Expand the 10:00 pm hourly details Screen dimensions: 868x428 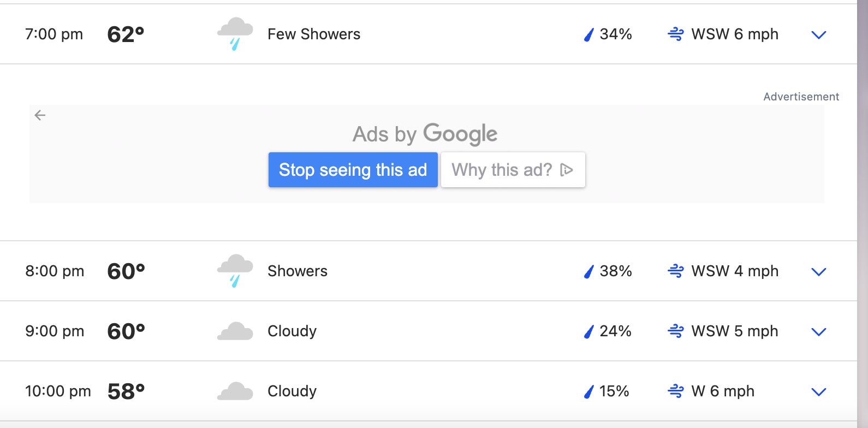[818, 392]
